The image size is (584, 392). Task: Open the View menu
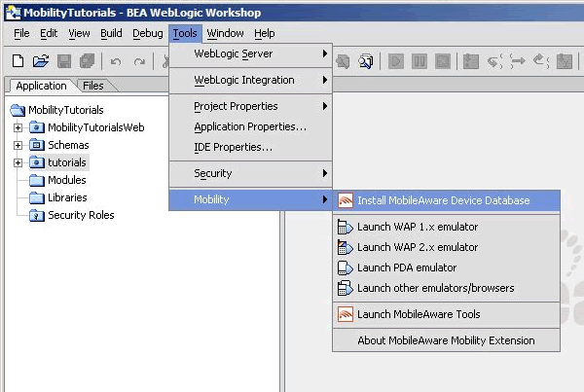pos(79,33)
